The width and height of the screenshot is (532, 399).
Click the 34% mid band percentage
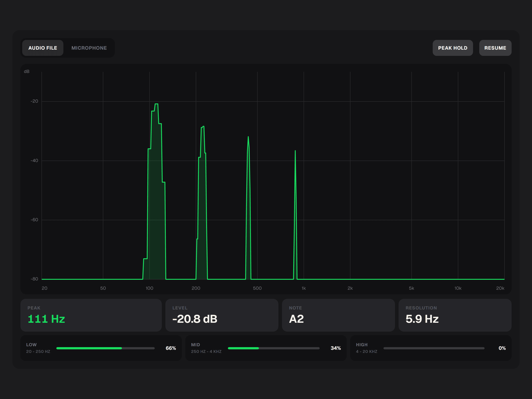pos(336,348)
